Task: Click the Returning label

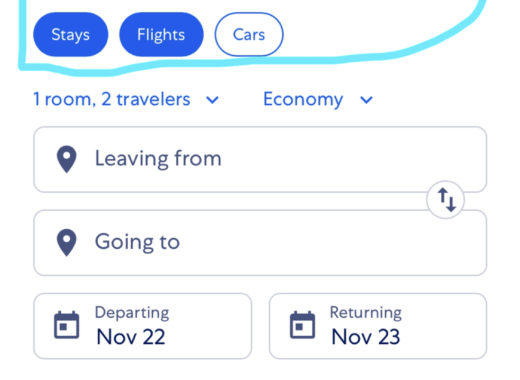Action: (x=366, y=313)
